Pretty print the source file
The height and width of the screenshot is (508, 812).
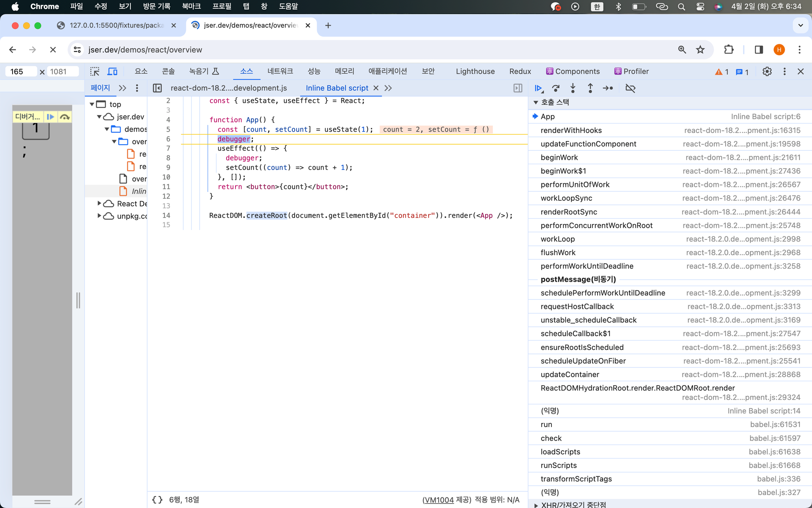pyautogui.click(x=157, y=500)
